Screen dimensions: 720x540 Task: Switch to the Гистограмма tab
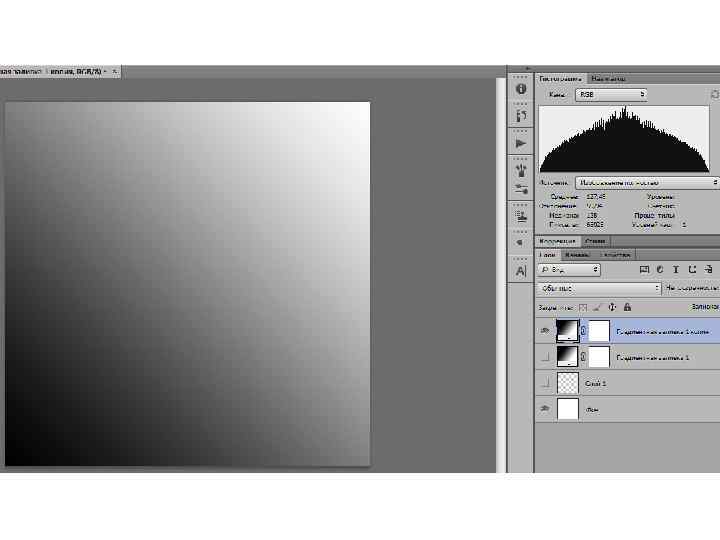[560, 79]
